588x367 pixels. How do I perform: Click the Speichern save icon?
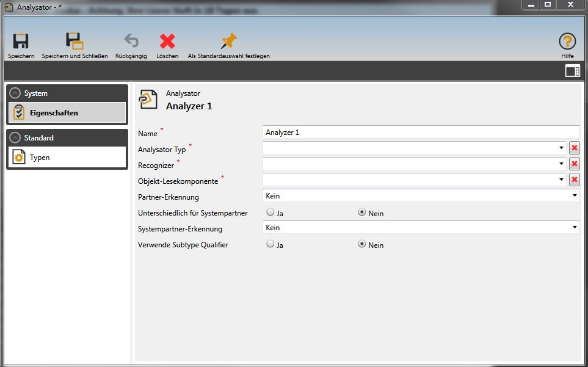(21, 42)
